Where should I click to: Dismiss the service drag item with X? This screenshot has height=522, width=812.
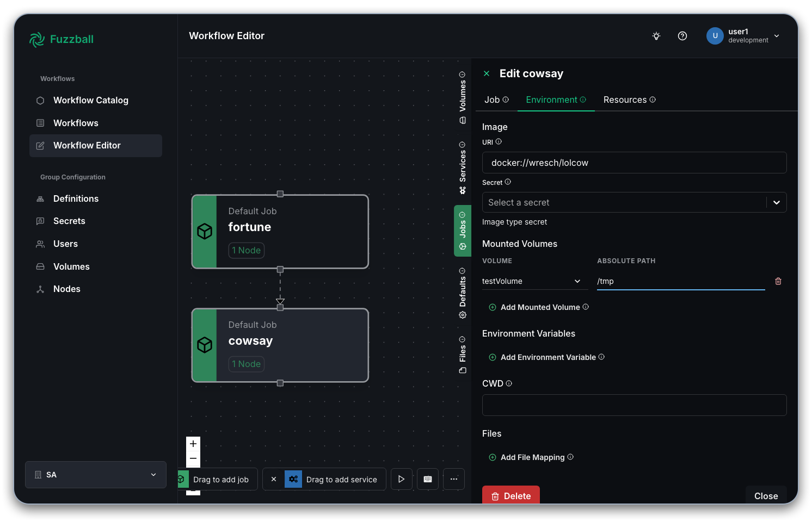[274, 479]
